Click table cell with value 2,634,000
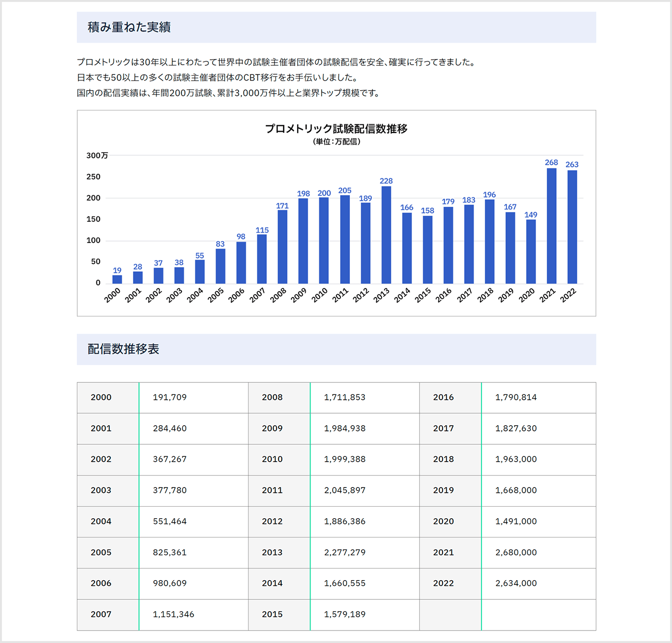The height and width of the screenshot is (643, 672). click(x=539, y=583)
